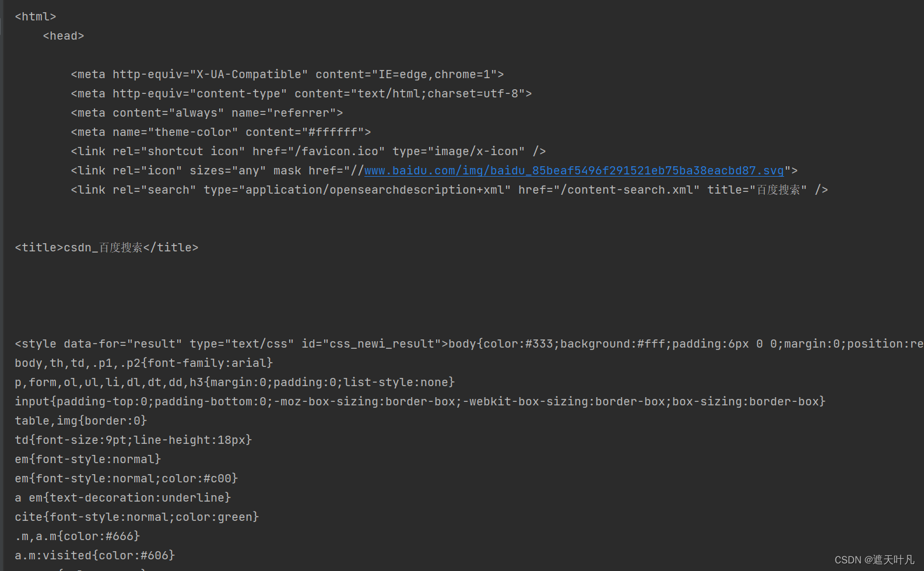Click the <head> tag line
924x571 pixels.
coord(64,36)
